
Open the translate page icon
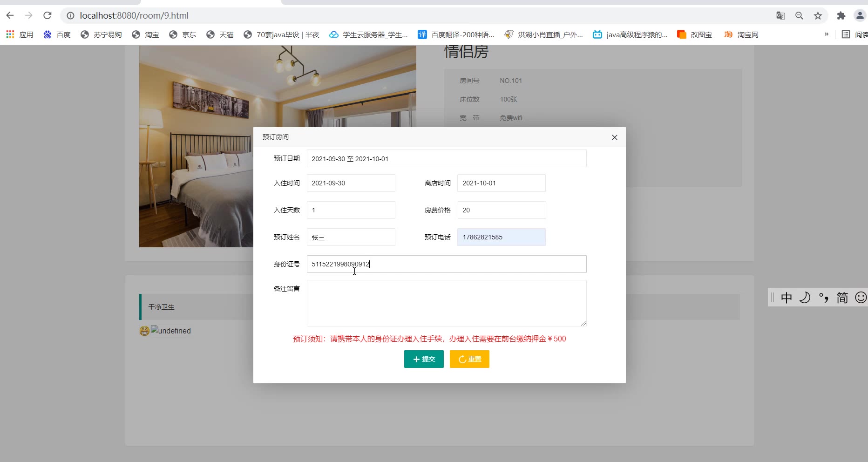[x=780, y=15]
